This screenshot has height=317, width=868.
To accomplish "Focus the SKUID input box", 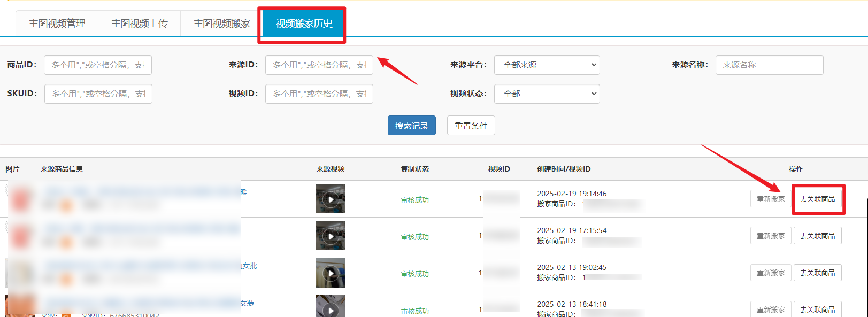I will pyautogui.click(x=98, y=94).
